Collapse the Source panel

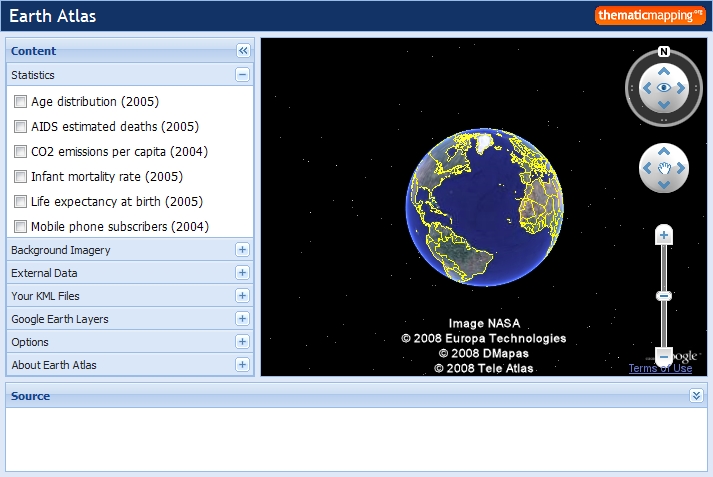pyautogui.click(x=696, y=396)
